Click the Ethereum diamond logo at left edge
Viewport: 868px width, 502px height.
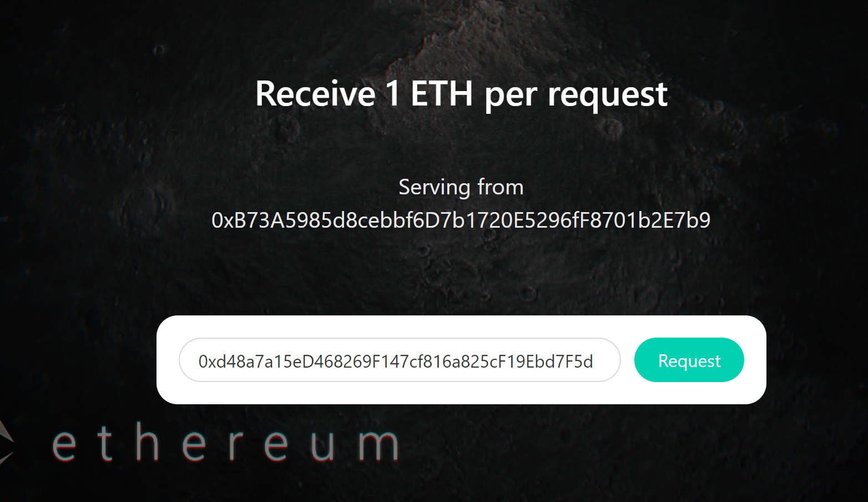coord(6,443)
